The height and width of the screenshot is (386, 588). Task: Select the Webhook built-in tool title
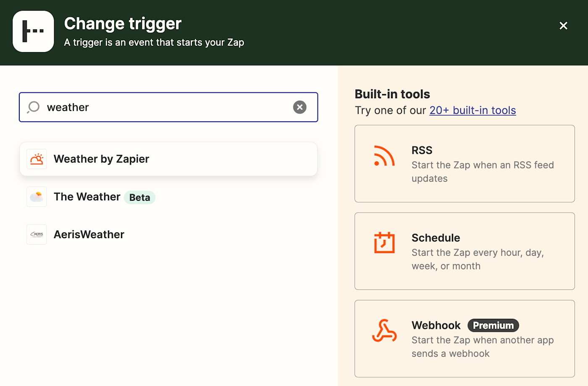click(436, 326)
